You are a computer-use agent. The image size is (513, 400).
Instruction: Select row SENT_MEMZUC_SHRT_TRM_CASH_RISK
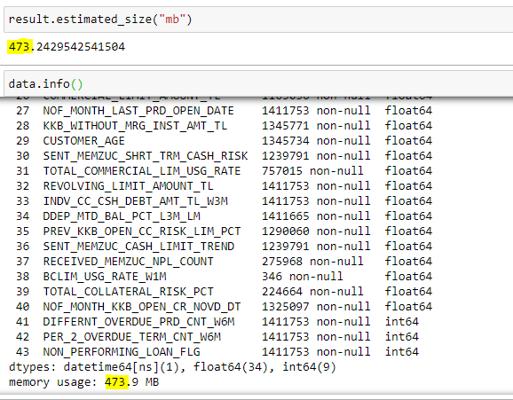[x=224, y=156]
